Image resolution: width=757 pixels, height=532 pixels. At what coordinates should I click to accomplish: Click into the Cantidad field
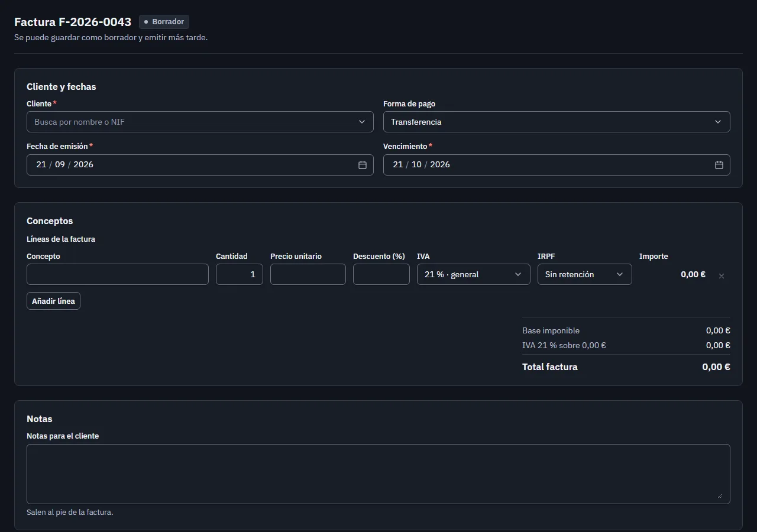click(240, 274)
